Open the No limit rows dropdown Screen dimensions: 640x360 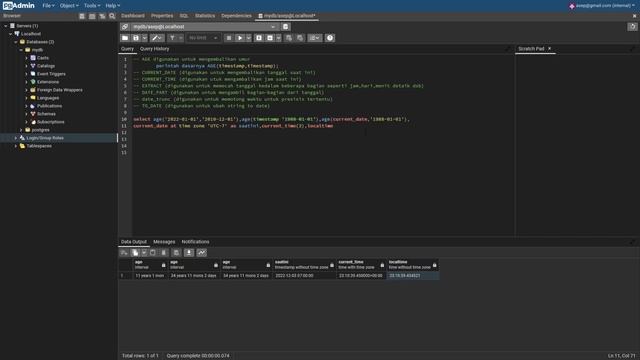tap(203, 38)
